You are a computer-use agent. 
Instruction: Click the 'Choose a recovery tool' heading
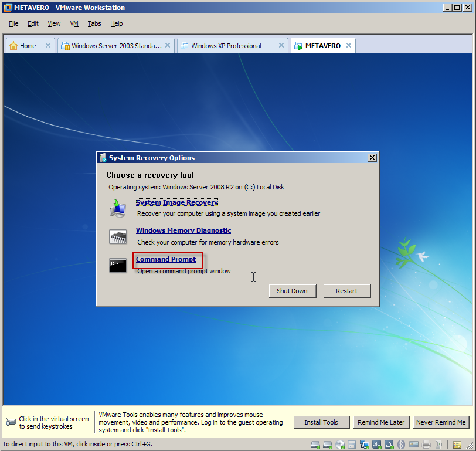[150, 175]
